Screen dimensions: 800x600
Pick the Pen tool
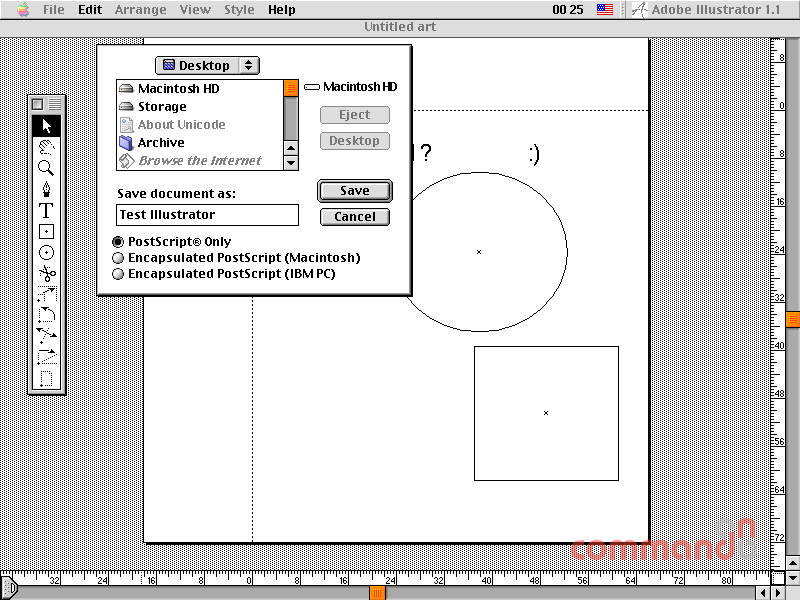[46, 189]
